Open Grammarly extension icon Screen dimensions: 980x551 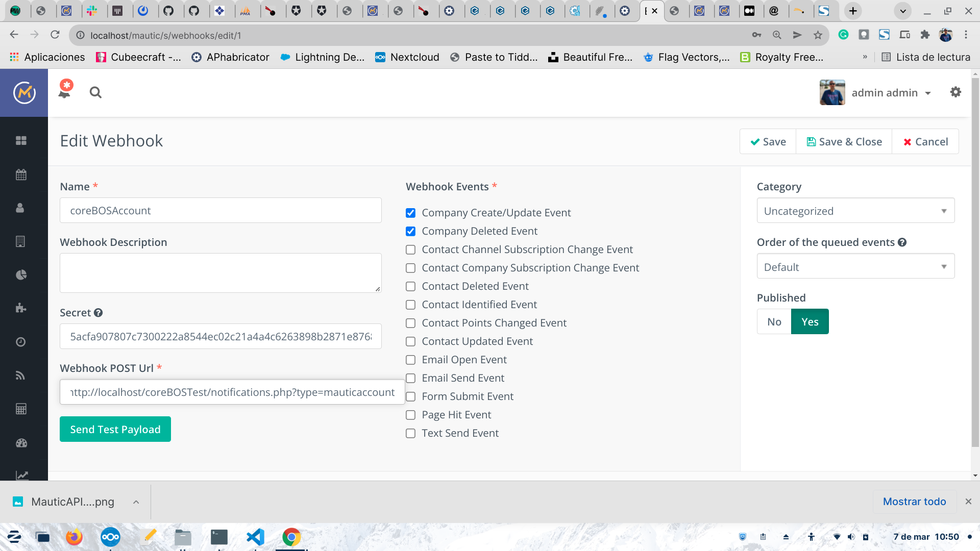pyautogui.click(x=843, y=35)
